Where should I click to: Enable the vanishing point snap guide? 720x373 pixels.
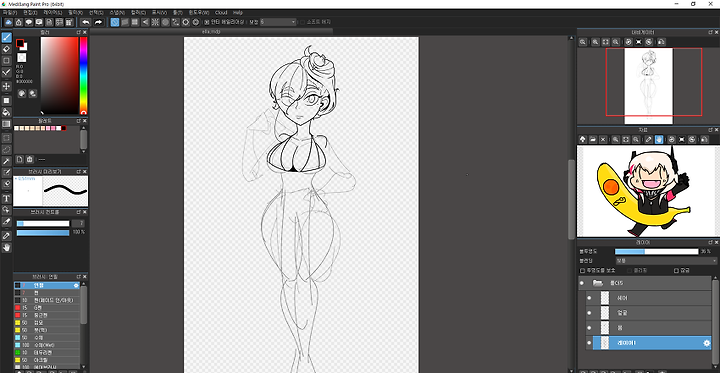pyautogui.click(x=145, y=22)
